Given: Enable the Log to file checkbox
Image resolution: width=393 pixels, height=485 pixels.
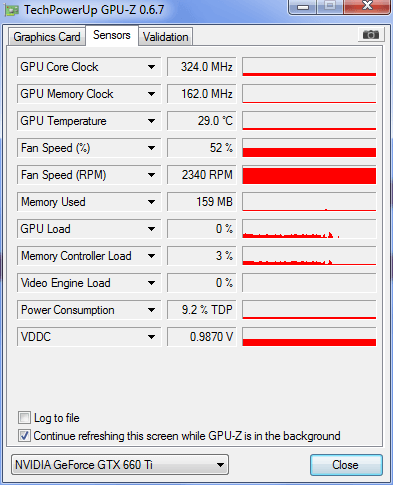Looking at the screenshot, I should pyautogui.click(x=24, y=417).
